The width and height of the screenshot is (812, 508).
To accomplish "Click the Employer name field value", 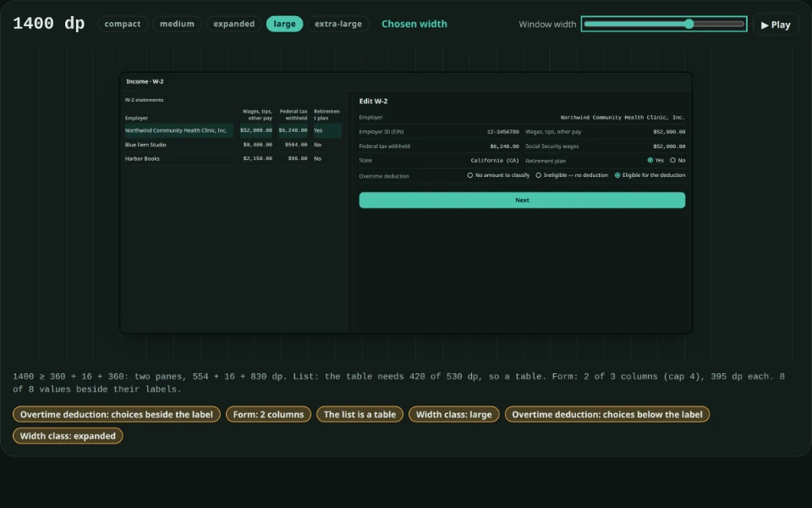I will (622, 118).
